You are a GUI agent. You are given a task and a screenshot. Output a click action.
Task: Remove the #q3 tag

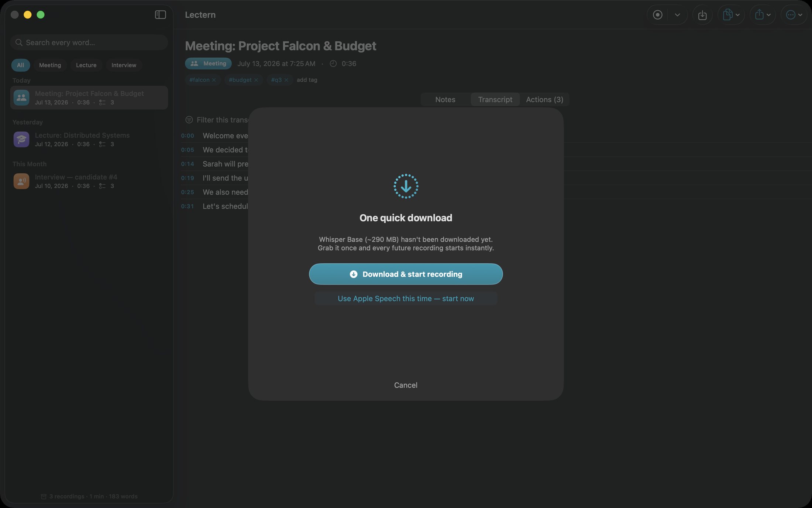coord(286,80)
